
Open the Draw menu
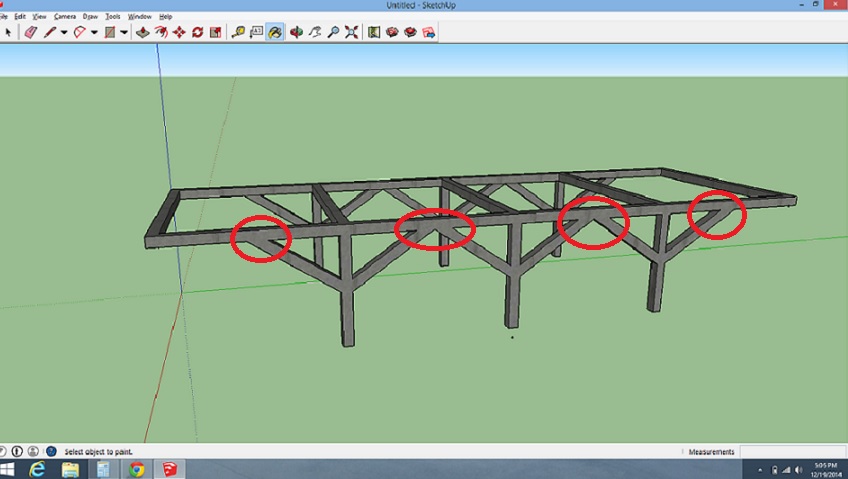point(90,17)
